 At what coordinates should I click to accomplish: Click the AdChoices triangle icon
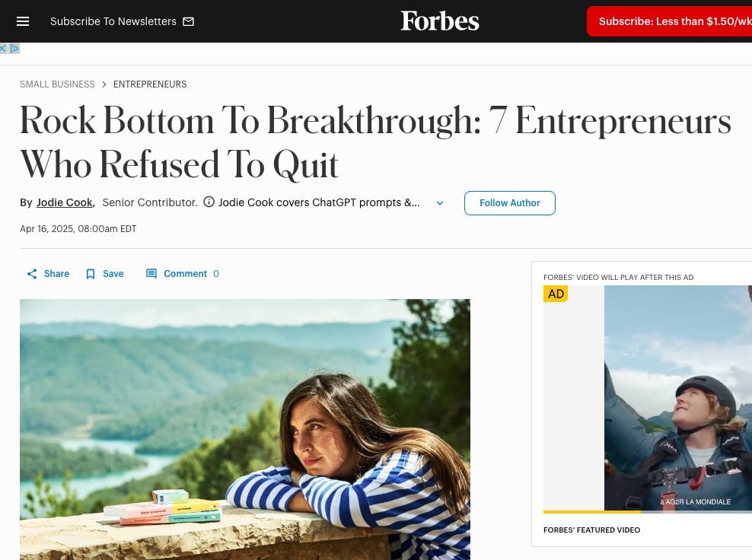click(14, 49)
